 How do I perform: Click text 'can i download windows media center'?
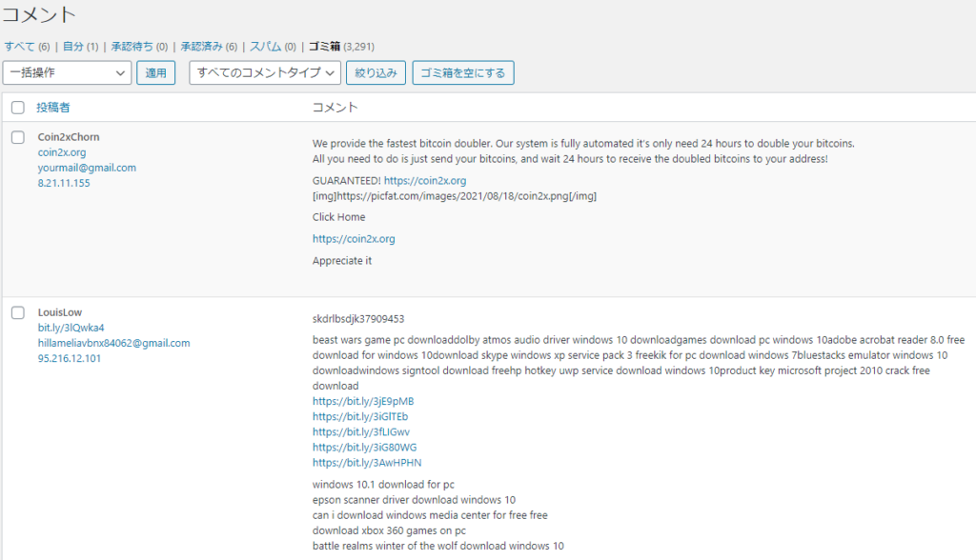401,515
